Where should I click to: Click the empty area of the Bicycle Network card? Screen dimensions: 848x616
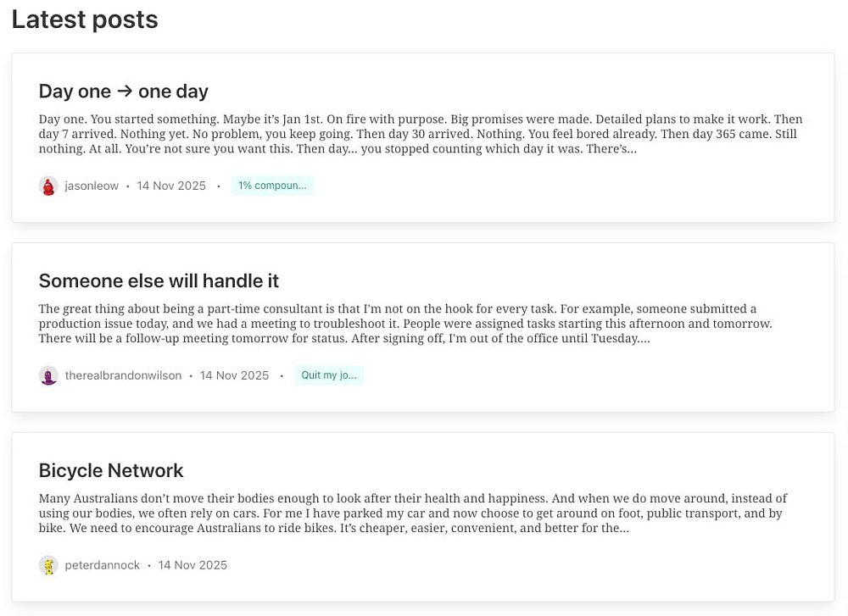coord(551,563)
